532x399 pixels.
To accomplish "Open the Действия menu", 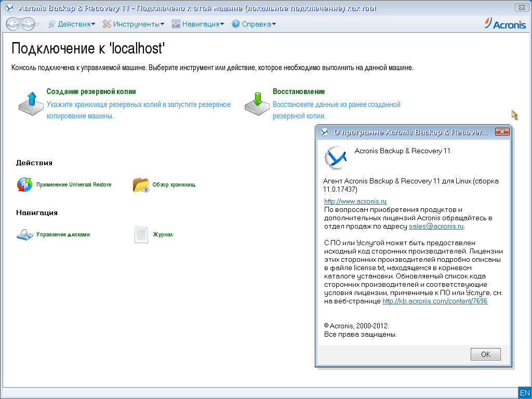I will (x=72, y=24).
